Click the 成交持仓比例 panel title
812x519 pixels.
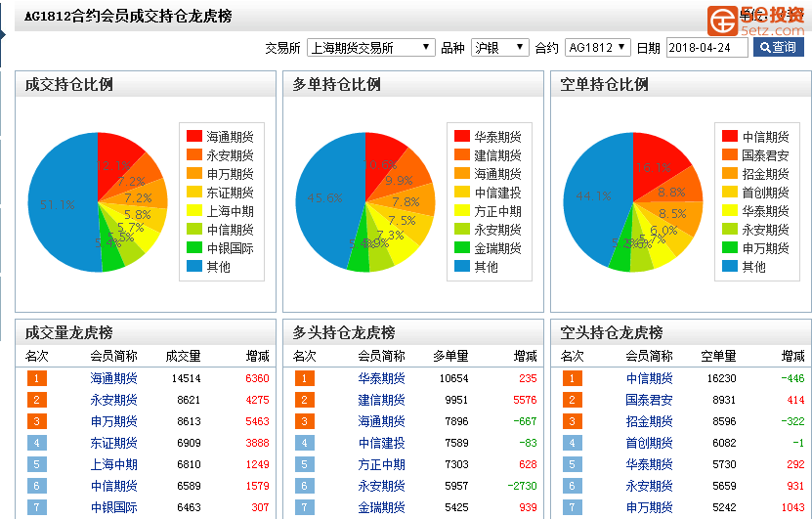[68, 84]
